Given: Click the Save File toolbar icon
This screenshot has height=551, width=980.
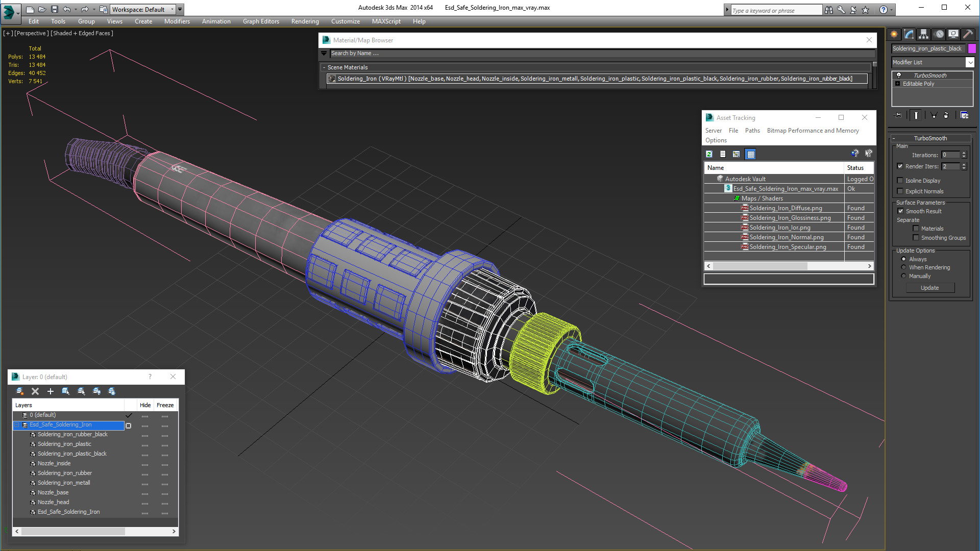Looking at the screenshot, I should 55,9.
